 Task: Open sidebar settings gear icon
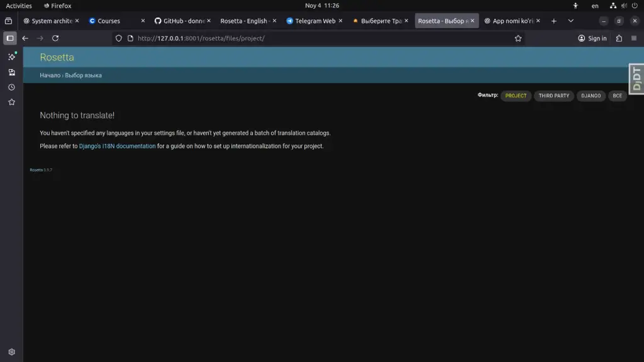pyautogui.click(x=11, y=352)
